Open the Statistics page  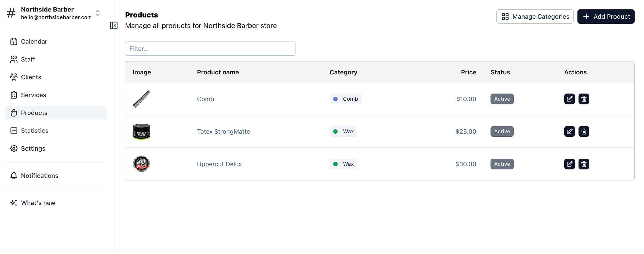[x=56, y=130]
